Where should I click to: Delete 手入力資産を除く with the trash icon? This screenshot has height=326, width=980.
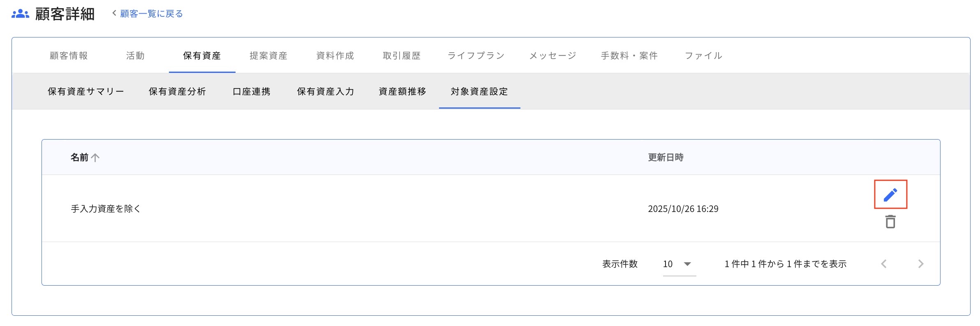coord(890,222)
